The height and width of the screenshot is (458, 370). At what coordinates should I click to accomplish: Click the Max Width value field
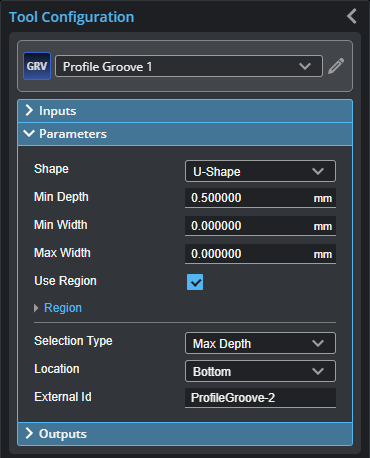tap(260, 254)
